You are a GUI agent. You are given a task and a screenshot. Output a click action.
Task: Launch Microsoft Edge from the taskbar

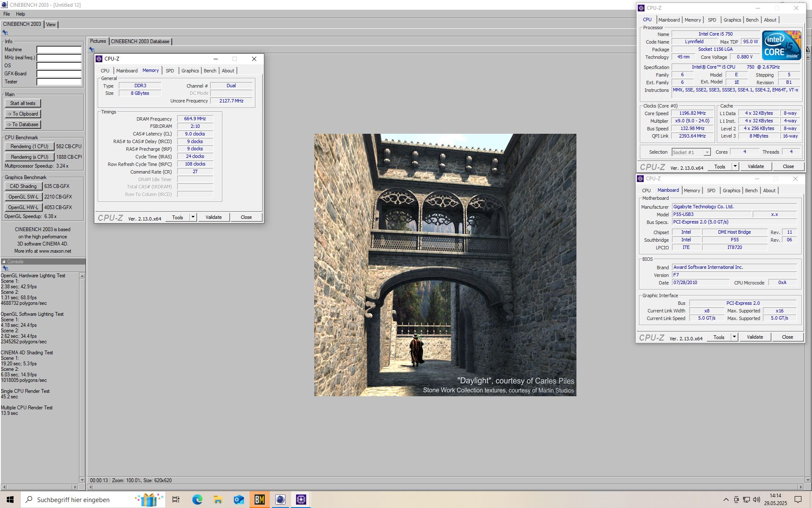197,500
